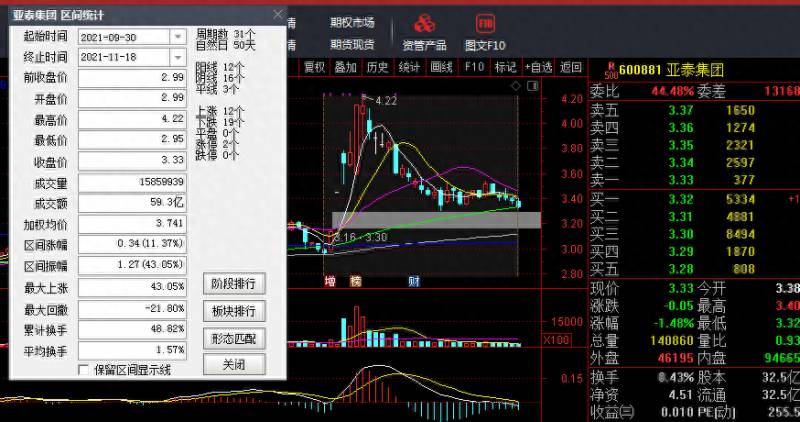Image resolution: width=800 pixels, height=422 pixels.
Task: Click the 委比 value 44.48%
Action: (672, 92)
